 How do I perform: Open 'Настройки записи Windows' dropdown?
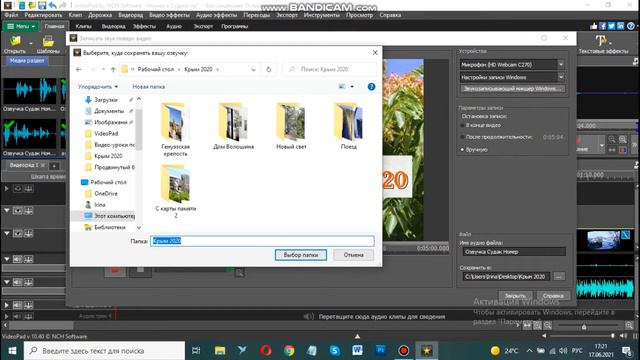(x=561, y=77)
